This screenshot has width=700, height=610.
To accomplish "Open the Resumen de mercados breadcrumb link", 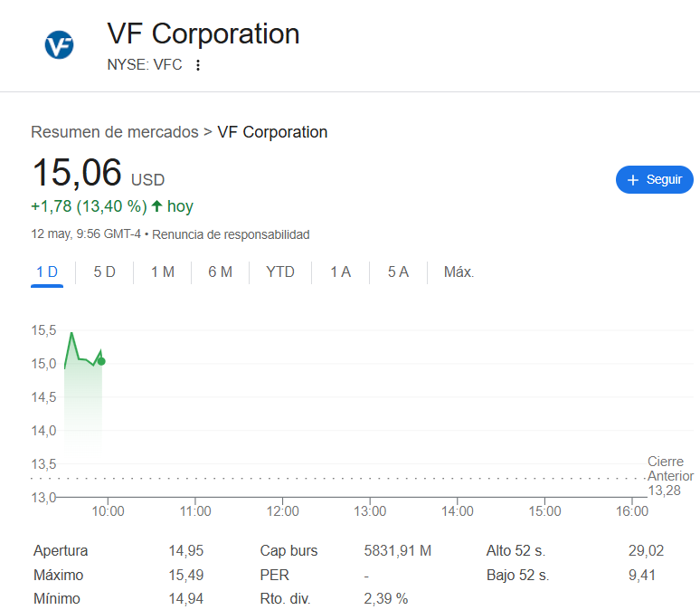I will [x=115, y=132].
